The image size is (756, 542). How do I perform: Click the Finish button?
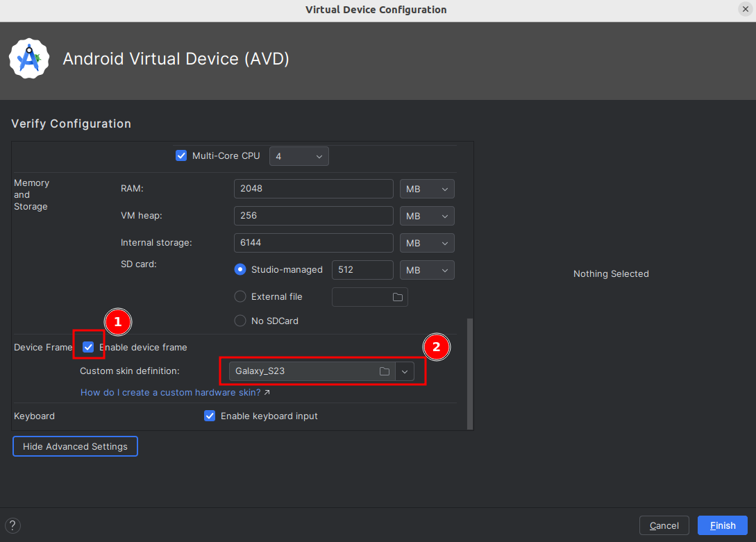[x=723, y=525]
